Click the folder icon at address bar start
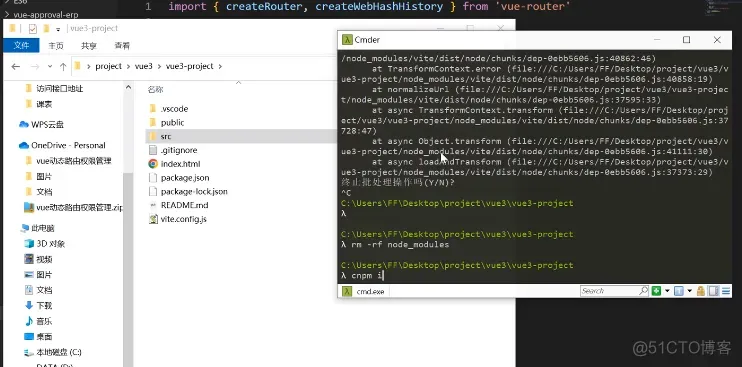The height and width of the screenshot is (367, 742). pos(78,66)
